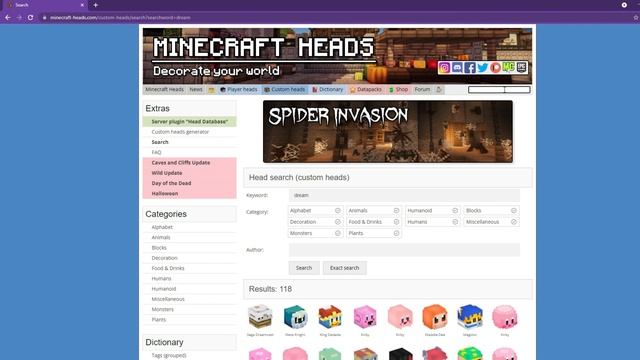Toggle the Animals category filter circle
This screenshot has height=360, width=640.
[x=396, y=211]
